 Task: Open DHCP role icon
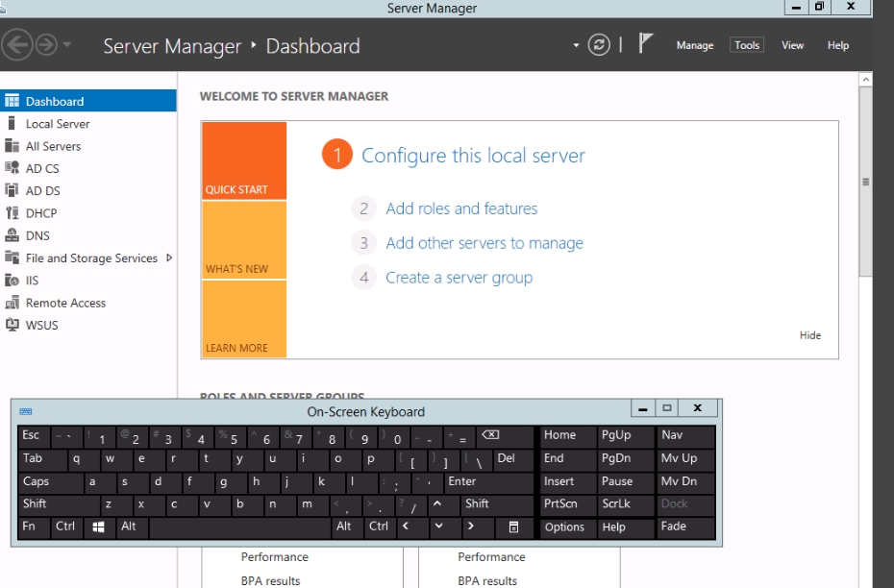(12, 212)
